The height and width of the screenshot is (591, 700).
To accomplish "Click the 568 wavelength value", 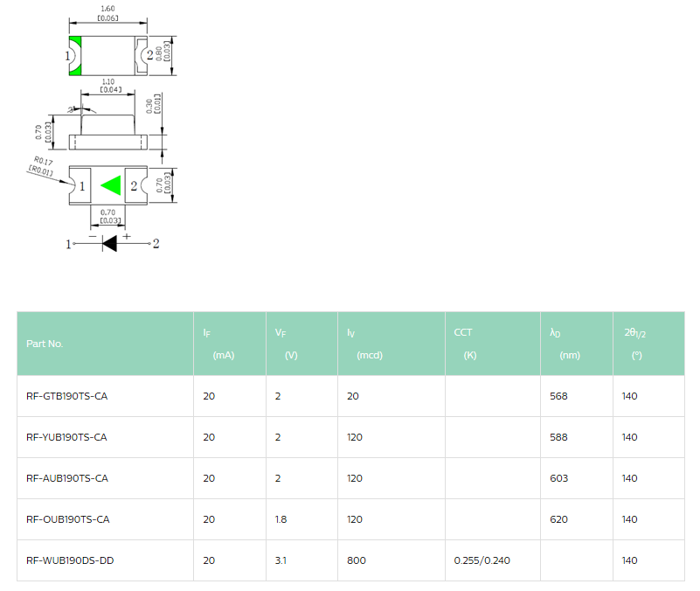I will coord(558,396).
